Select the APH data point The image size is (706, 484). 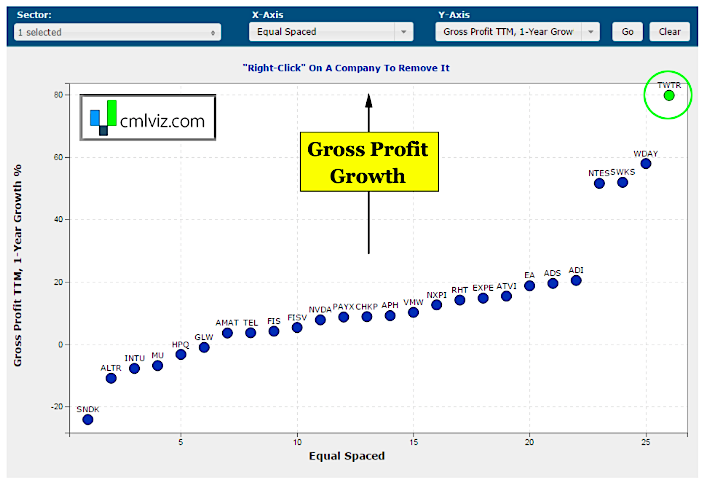[x=390, y=316]
